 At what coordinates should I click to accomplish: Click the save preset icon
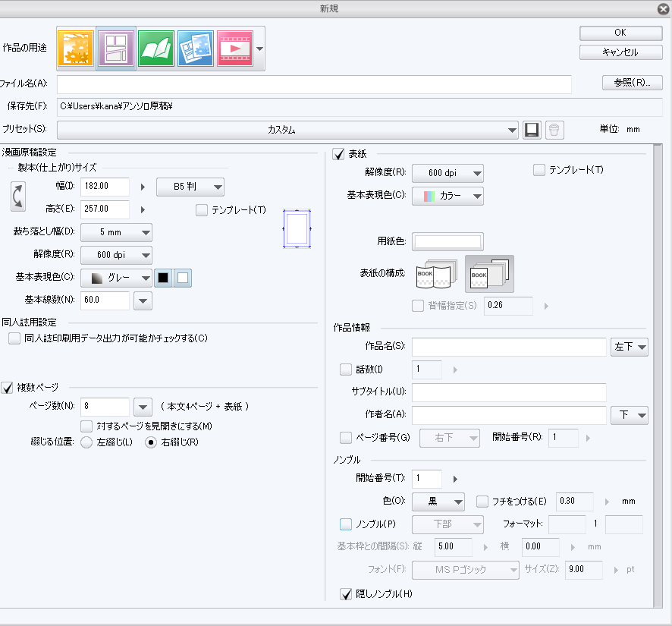click(x=532, y=130)
